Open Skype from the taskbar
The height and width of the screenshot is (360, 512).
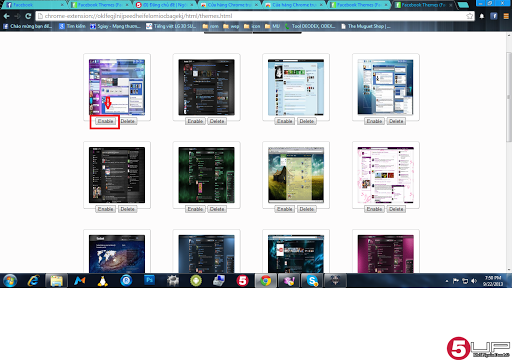click(312, 281)
